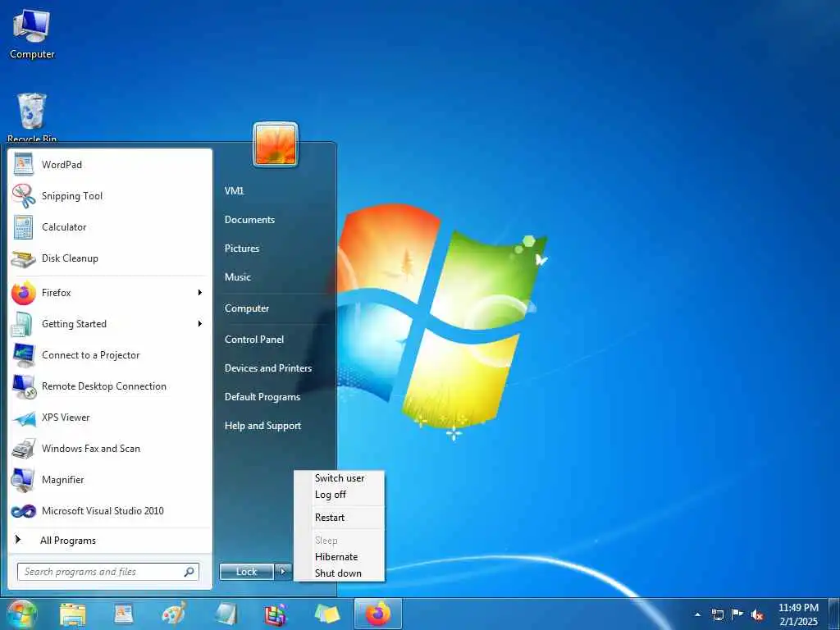Choose Shut down from power menu
The image size is (840, 630).
340,573
